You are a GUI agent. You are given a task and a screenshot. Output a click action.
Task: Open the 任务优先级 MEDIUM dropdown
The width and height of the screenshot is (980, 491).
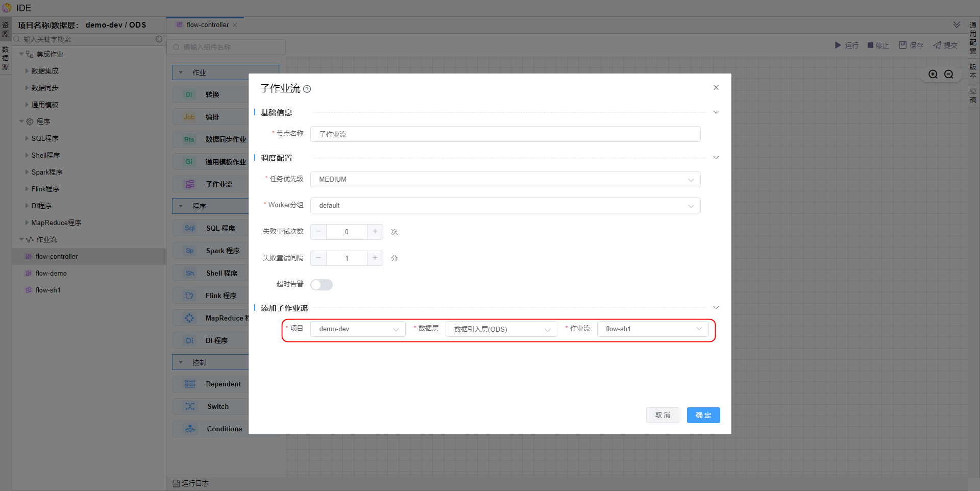505,180
